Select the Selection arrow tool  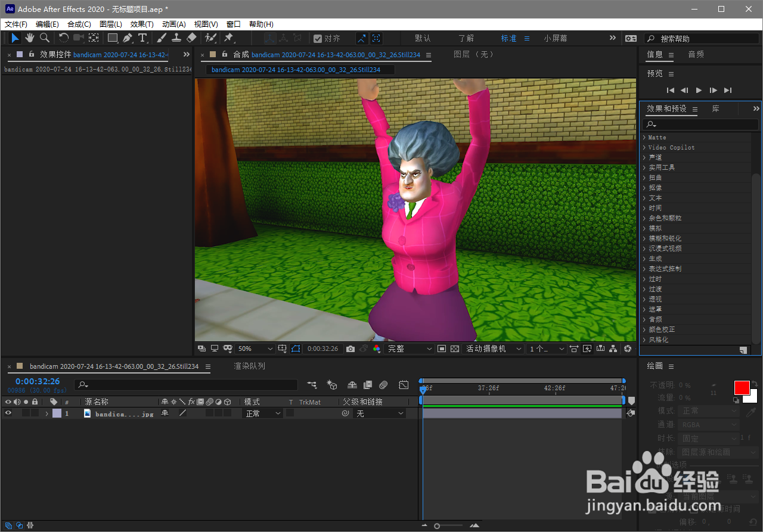pyautogui.click(x=15, y=38)
